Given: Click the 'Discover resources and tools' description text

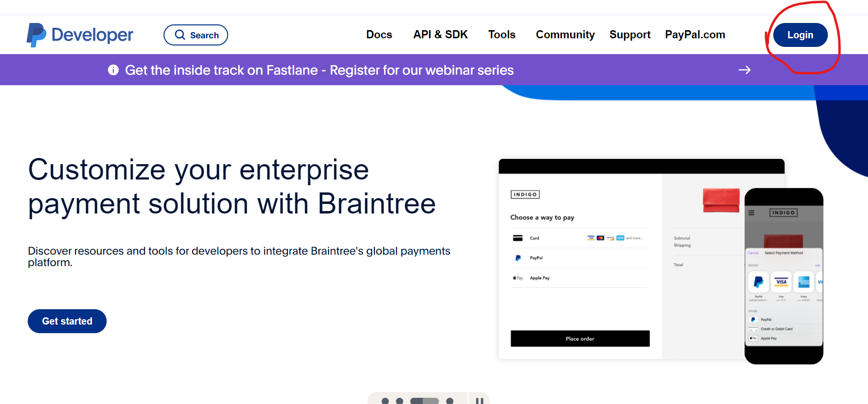Looking at the screenshot, I should pyautogui.click(x=239, y=257).
